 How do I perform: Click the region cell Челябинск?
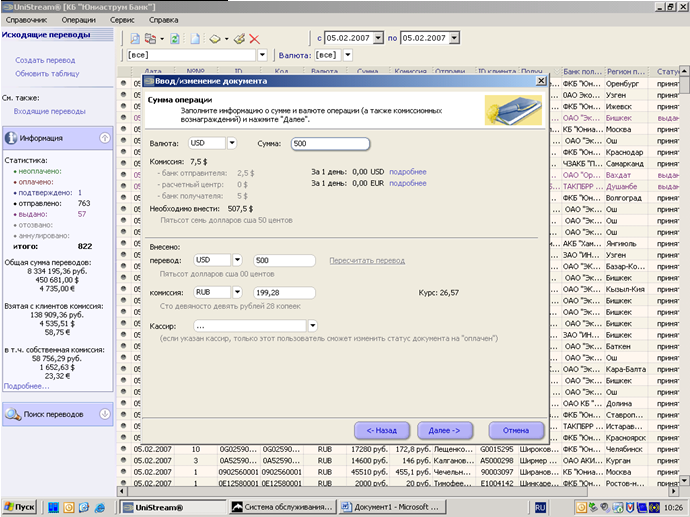point(624,449)
